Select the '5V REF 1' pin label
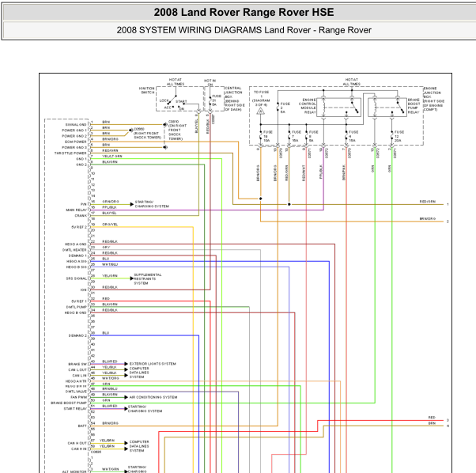Image resolution: width=476 pixels, height=473 pixels. [79, 301]
